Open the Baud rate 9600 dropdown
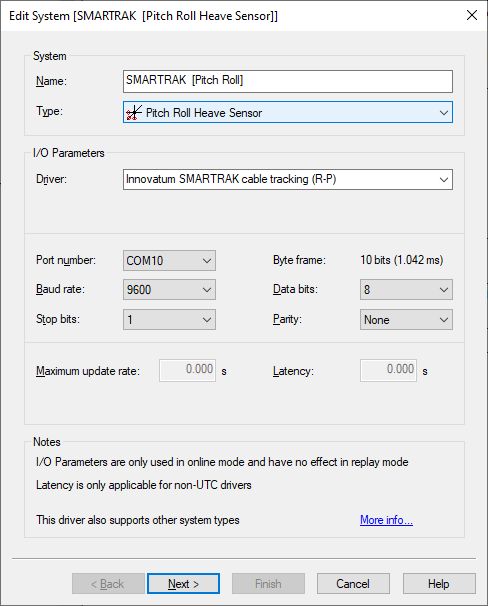488x606 pixels. [169, 289]
